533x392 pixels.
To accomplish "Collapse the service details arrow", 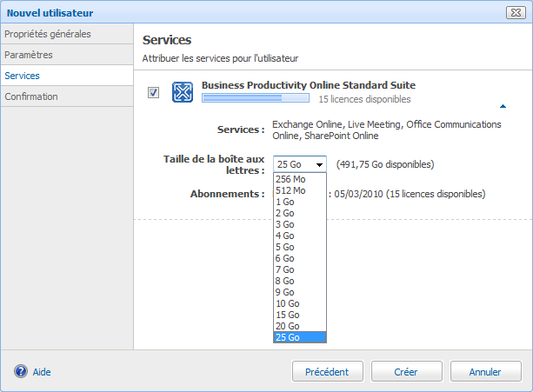I will [503, 106].
